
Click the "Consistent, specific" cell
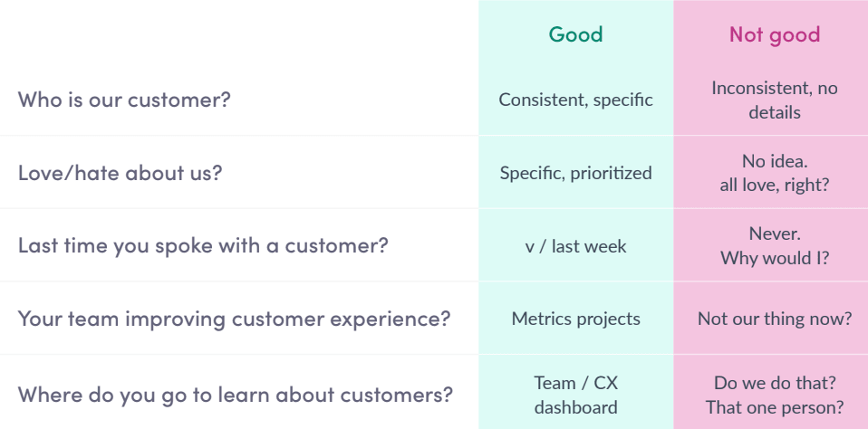tap(575, 100)
